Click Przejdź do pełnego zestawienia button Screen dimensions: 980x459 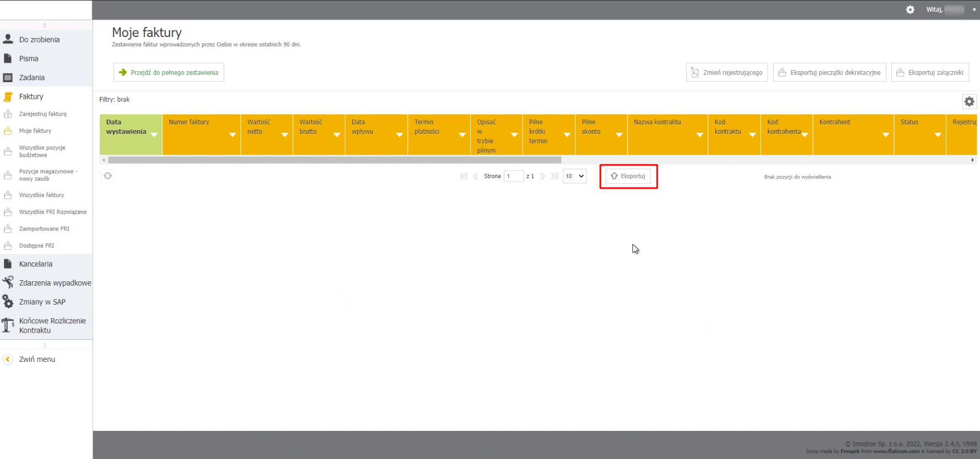click(169, 72)
